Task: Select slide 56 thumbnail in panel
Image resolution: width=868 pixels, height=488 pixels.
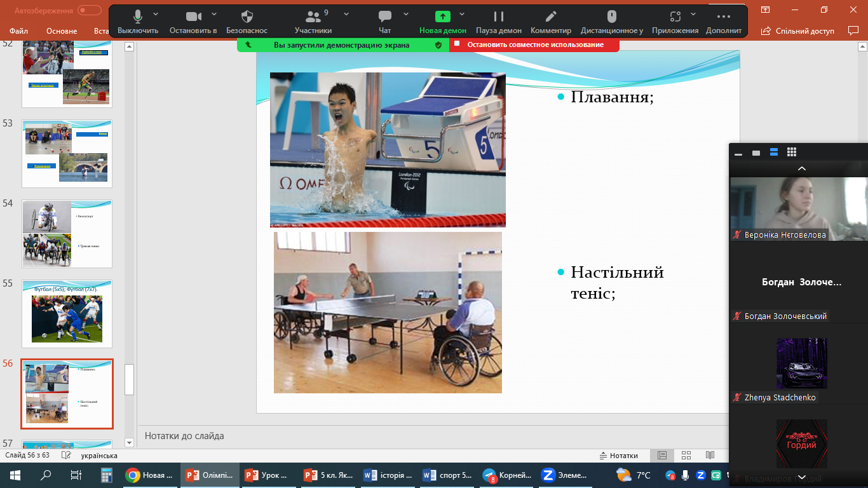Action: point(67,394)
